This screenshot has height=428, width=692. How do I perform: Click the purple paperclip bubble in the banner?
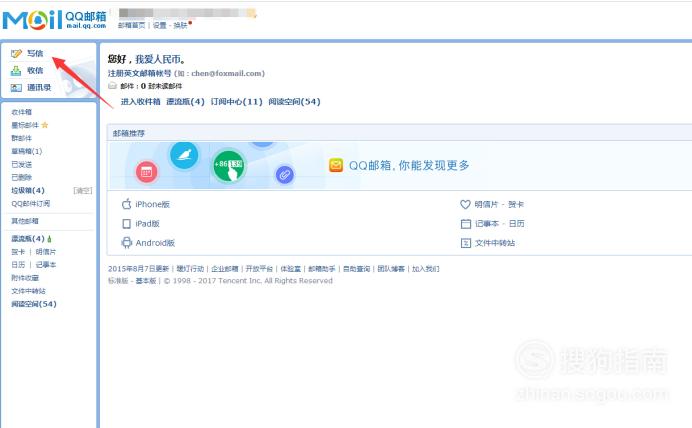pos(285,175)
